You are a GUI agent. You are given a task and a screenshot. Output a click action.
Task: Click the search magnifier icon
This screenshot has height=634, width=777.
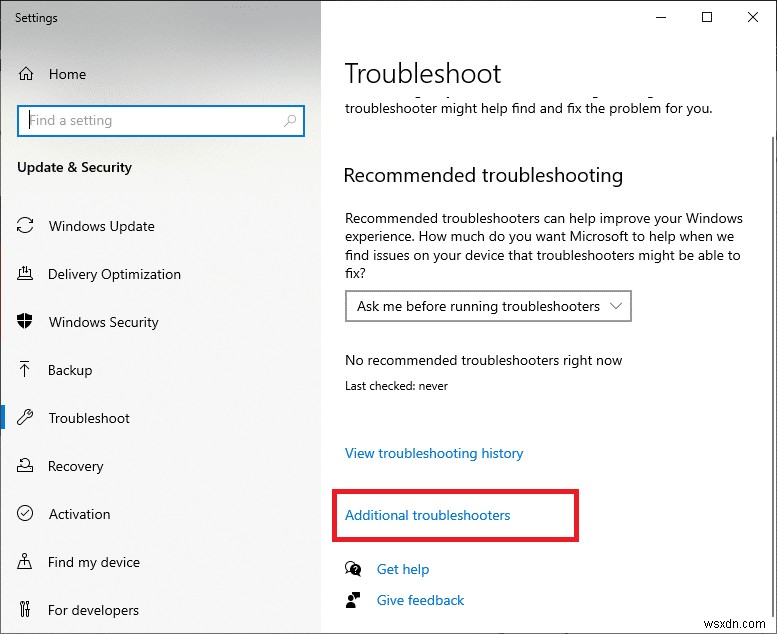(290, 121)
